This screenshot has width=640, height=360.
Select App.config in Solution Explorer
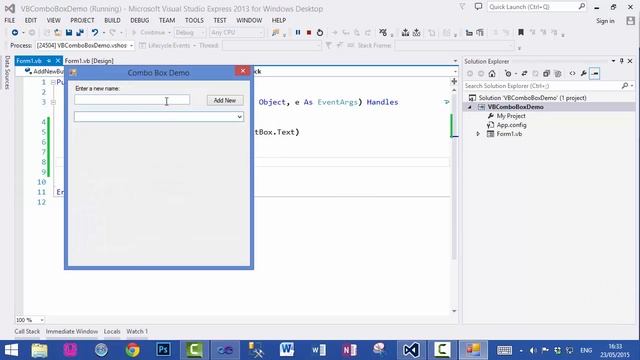tap(511, 125)
